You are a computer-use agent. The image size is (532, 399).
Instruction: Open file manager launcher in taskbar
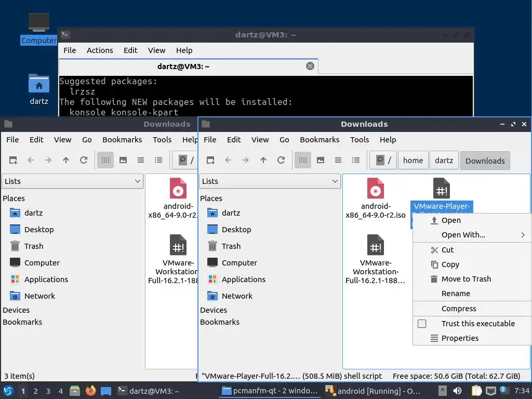[75, 391]
